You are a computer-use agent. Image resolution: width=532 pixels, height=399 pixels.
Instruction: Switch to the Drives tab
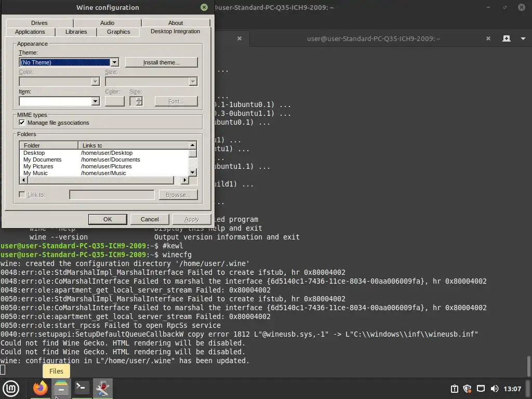[39, 23]
